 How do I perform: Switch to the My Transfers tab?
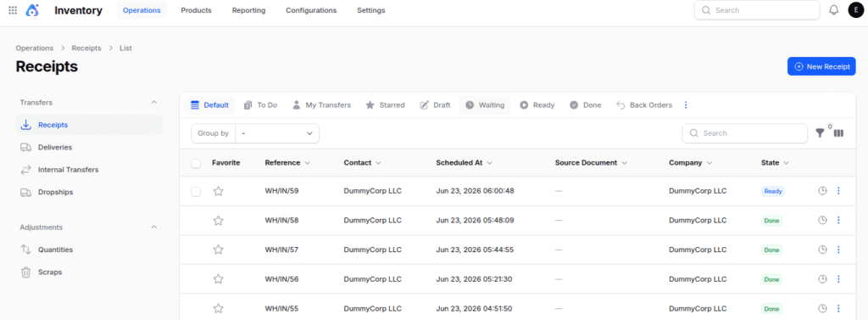pyautogui.click(x=321, y=104)
